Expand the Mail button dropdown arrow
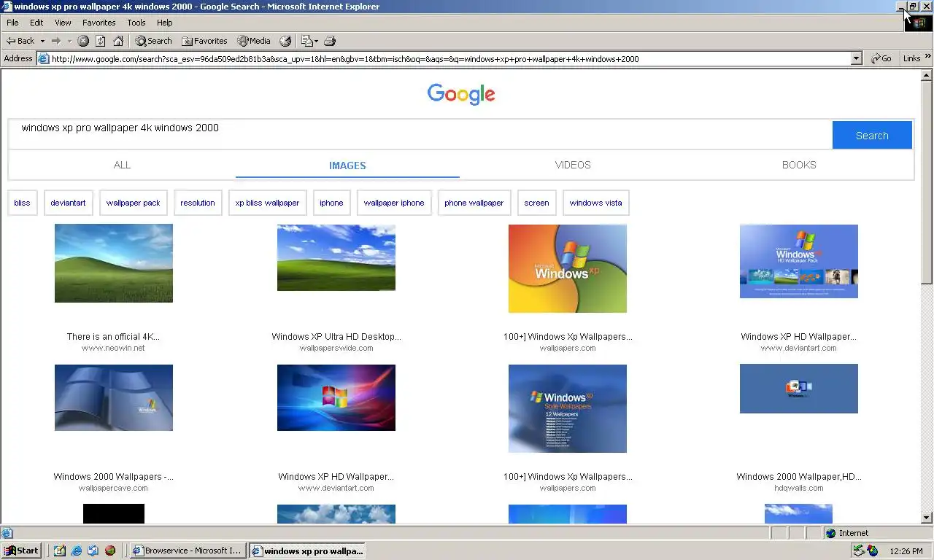The width and height of the screenshot is (934, 560). coord(317,41)
